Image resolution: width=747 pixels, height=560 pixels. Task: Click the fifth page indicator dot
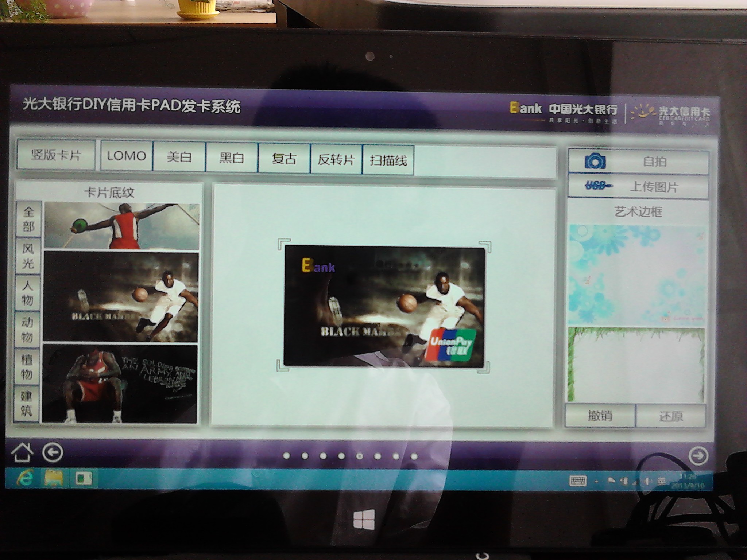pos(360,456)
